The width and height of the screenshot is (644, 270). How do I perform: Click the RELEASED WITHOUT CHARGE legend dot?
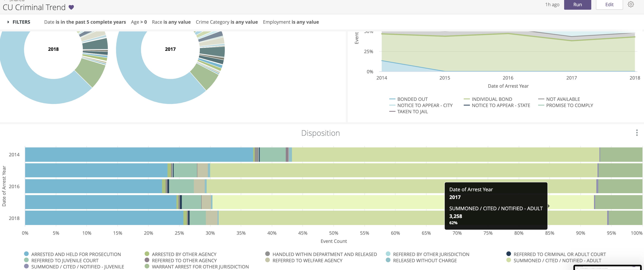tap(388, 260)
